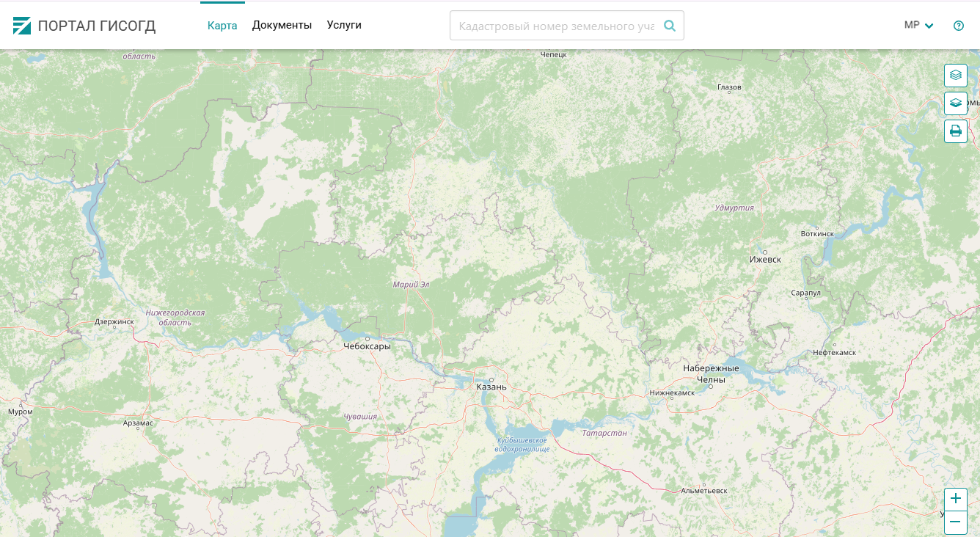Select Альметьевск on the map
980x537 pixels.
coord(703,490)
